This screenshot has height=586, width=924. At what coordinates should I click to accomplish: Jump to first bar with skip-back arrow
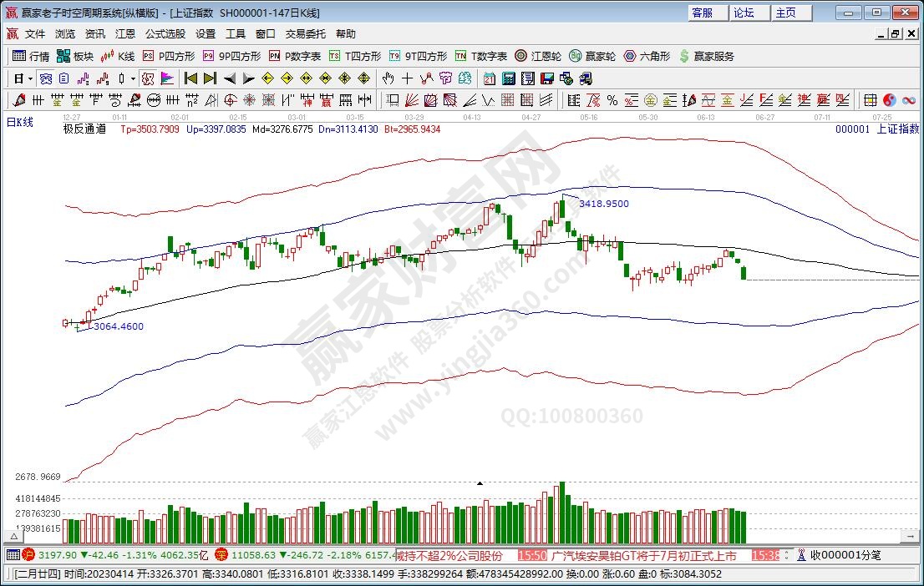[x=190, y=78]
